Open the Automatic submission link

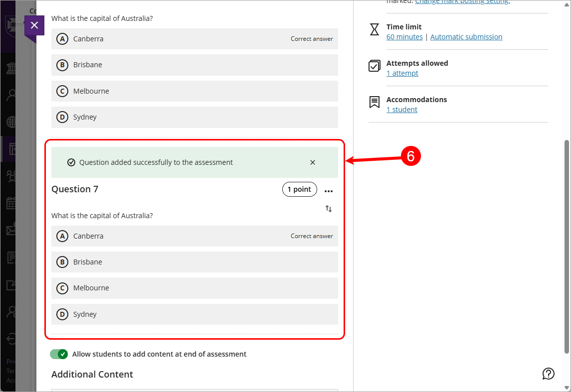click(466, 37)
